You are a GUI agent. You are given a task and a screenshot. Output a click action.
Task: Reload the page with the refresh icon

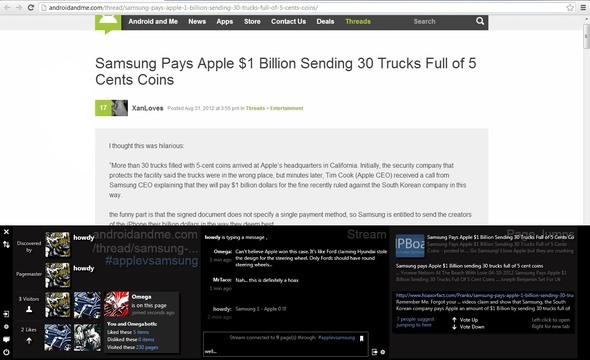click(x=31, y=8)
